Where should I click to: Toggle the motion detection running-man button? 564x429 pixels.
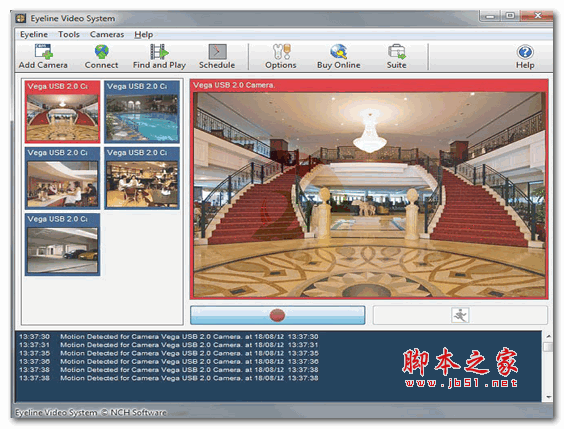pyautogui.click(x=460, y=315)
